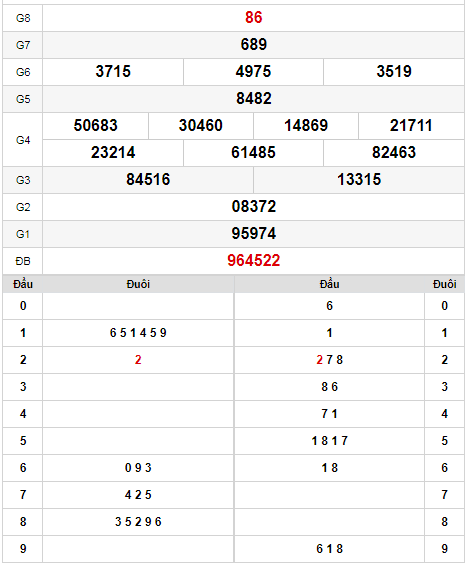Viewport: 468px width, 564px height.
Task: Select G4 number 61485
Action: (x=253, y=153)
